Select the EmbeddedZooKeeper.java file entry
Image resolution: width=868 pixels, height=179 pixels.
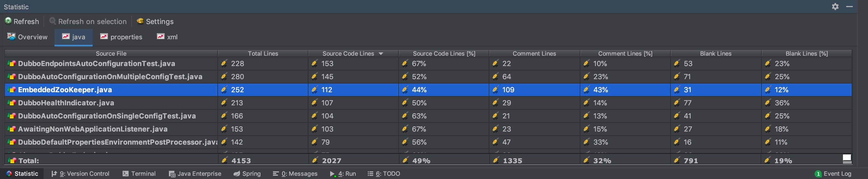click(65, 90)
